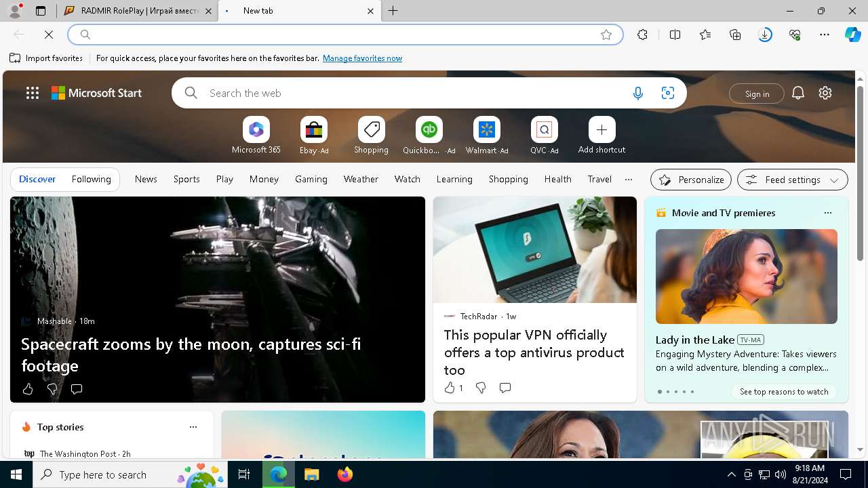Expand the Feed settings dropdown
The height and width of the screenshot is (488, 868).
tap(793, 180)
